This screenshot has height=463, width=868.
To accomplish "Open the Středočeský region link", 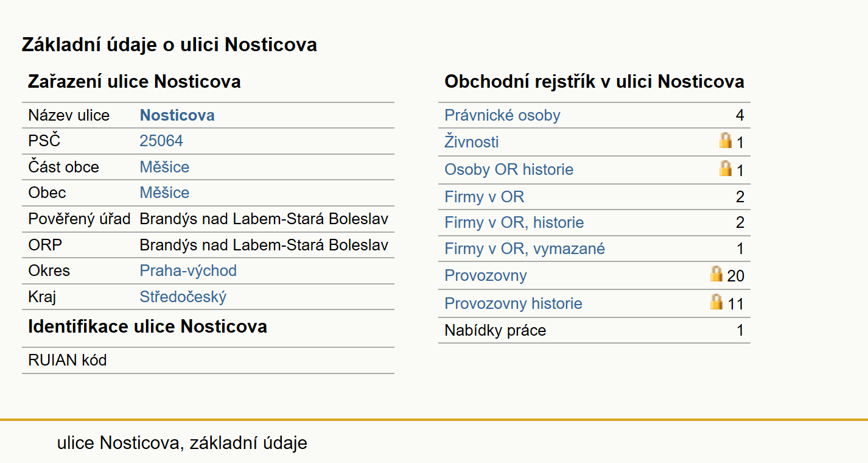I will point(183,297).
